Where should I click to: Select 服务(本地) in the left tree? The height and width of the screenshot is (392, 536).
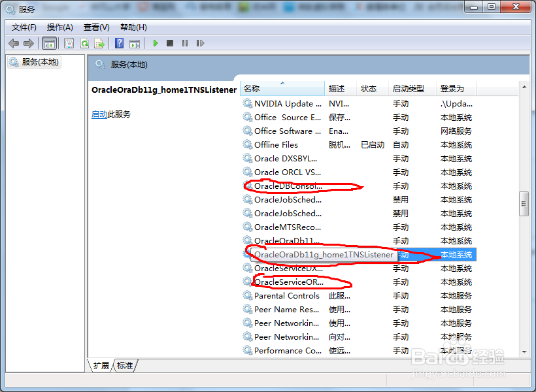pyautogui.click(x=35, y=62)
